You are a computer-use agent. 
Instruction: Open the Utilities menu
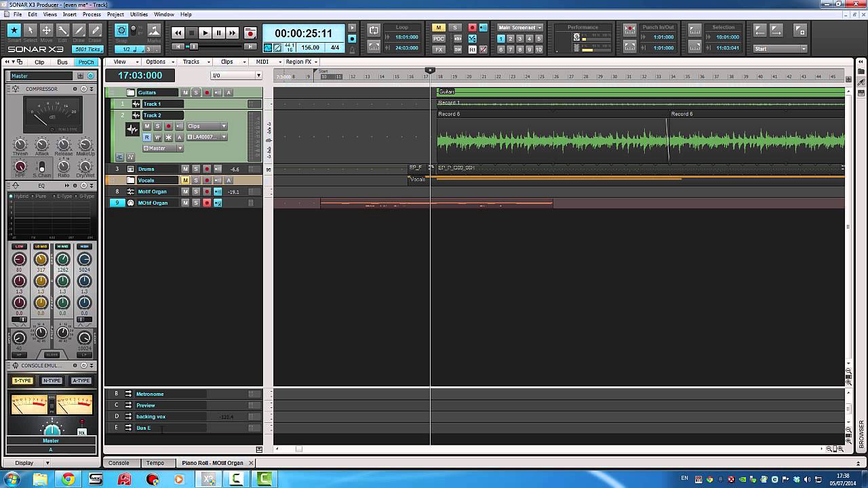click(x=139, y=14)
